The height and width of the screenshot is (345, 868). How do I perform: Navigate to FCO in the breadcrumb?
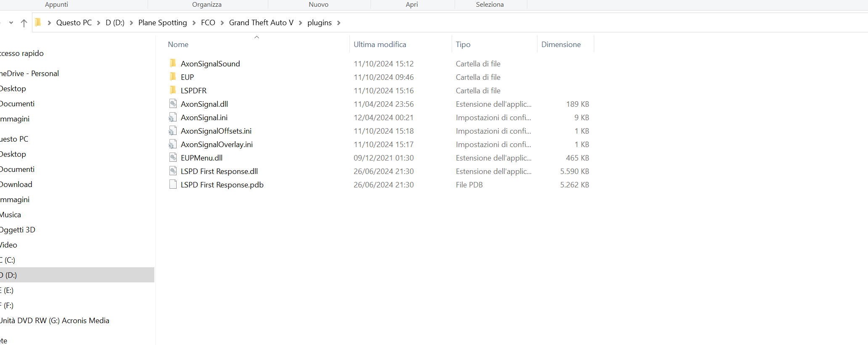click(x=208, y=23)
